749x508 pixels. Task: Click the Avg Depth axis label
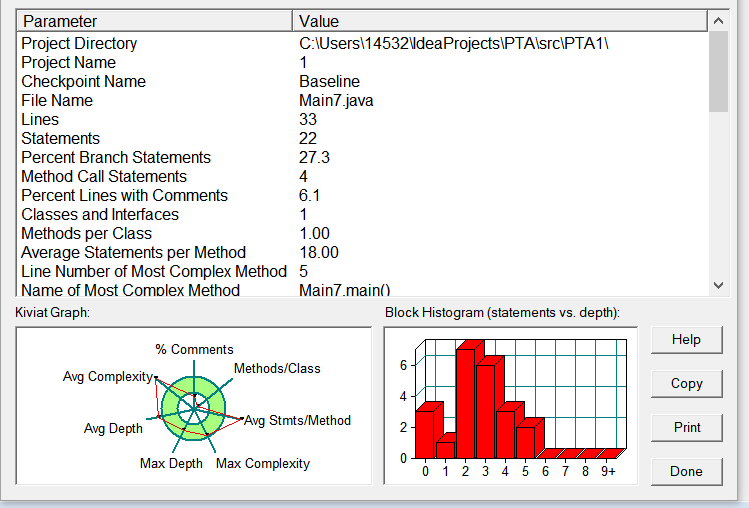[x=113, y=428]
